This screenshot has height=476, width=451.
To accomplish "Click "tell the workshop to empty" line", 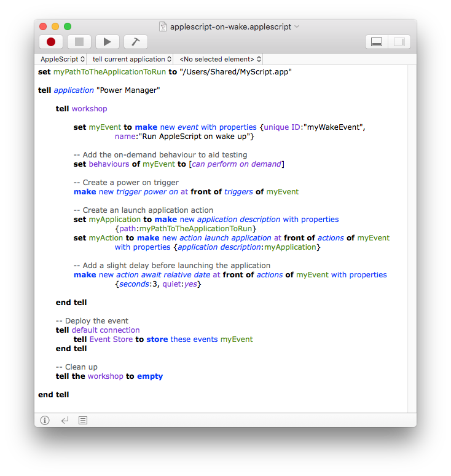I will click(109, 376).
